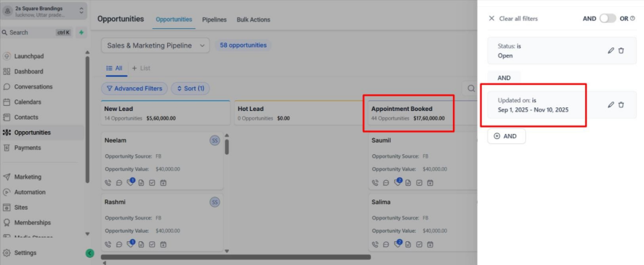Click the tag icon with badge on Saumil card

398,182
